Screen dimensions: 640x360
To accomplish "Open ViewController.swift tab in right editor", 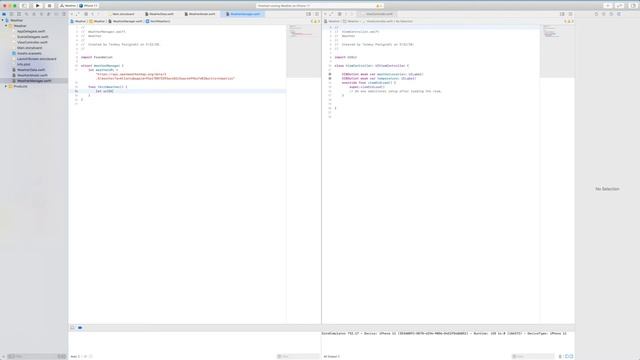I will pyautogui.click(x=377, y=14).
